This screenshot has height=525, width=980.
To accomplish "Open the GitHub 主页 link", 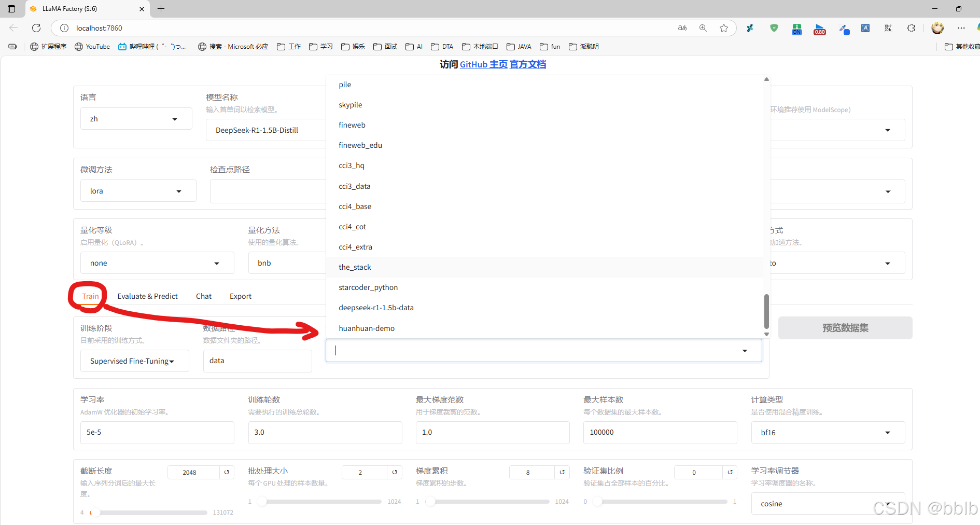I will (x=483, y=64).
